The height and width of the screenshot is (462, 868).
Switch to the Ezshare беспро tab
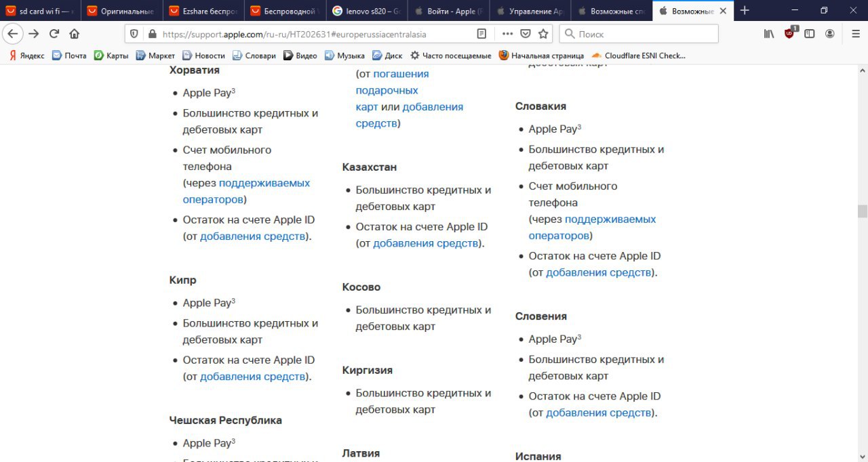point(203,11)
